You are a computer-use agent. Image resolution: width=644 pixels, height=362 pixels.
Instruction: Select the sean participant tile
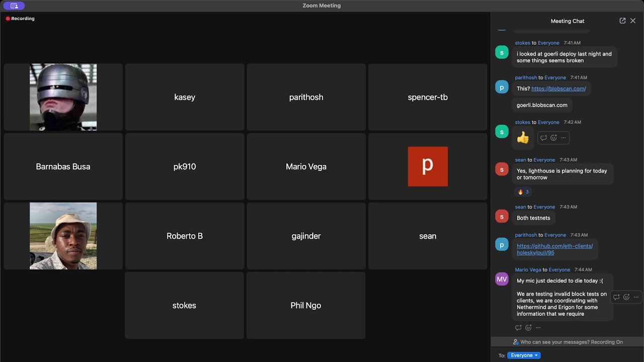[x=428, y=236]
